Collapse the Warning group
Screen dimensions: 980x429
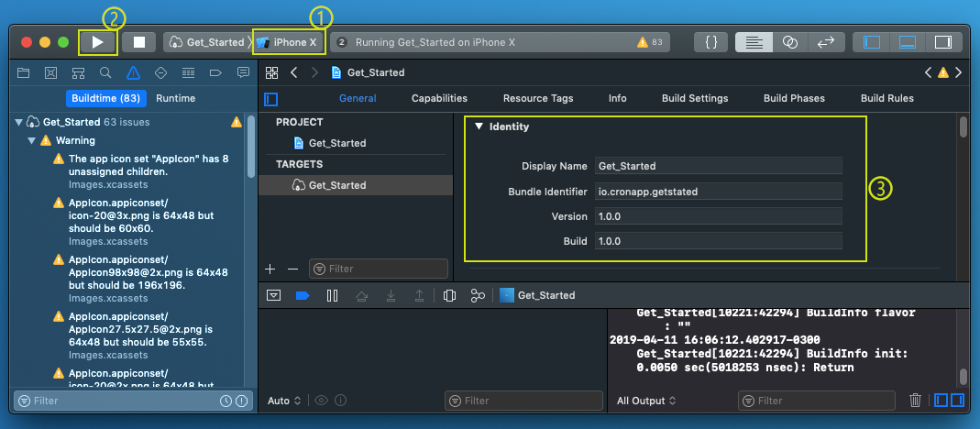click(x=31, y=140)
